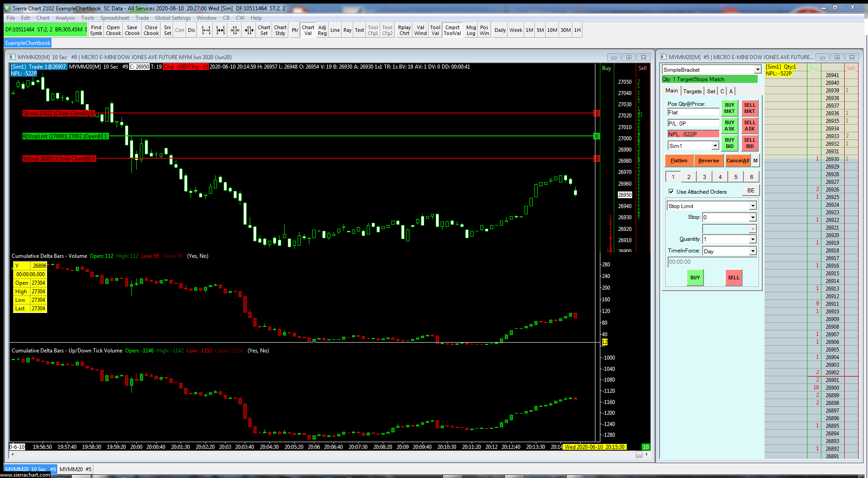Open the Stop Limit order type dropdown
The height and width of the screenshot is (478, 868).
[753, 206]
